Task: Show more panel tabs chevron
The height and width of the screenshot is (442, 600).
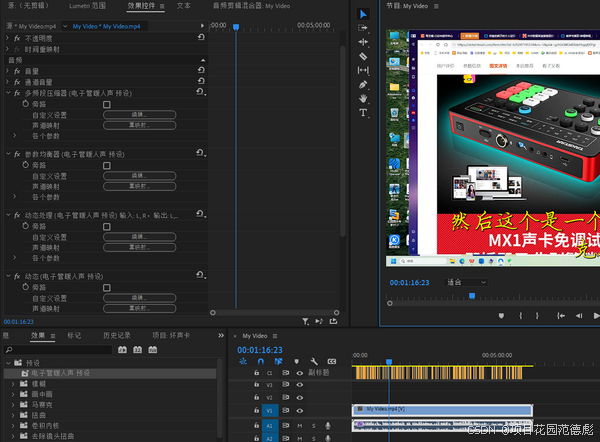Action: click(221, 336)
